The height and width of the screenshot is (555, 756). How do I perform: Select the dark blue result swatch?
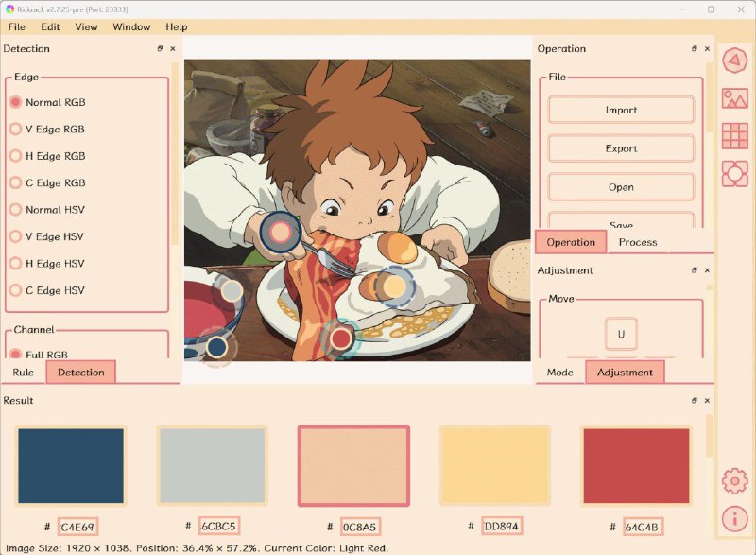(x=71, y=466)
